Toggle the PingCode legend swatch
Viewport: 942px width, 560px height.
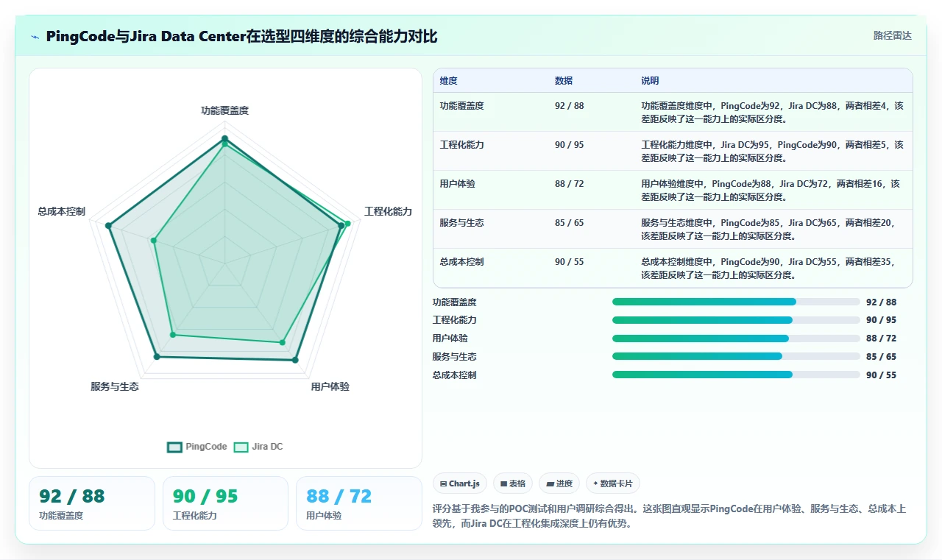coord(174,447)
